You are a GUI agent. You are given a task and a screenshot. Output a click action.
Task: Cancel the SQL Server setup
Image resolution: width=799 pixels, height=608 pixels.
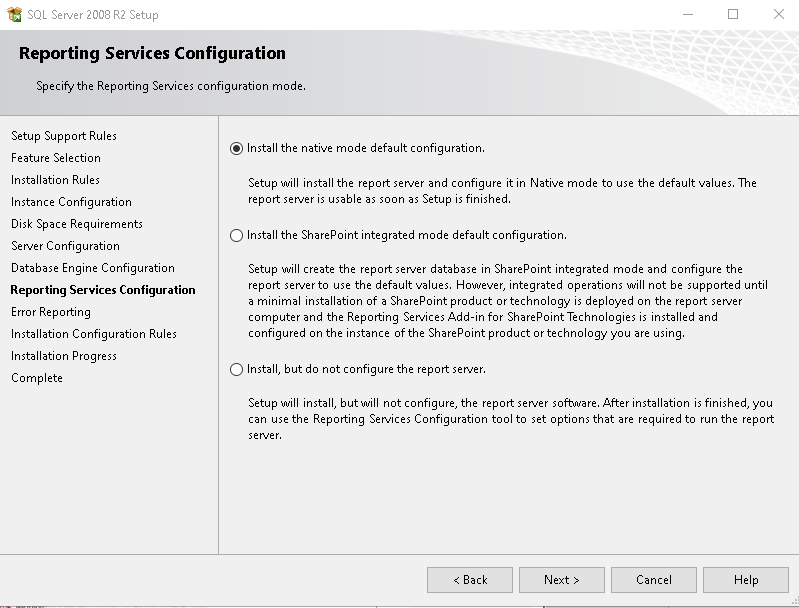point(654,580)
